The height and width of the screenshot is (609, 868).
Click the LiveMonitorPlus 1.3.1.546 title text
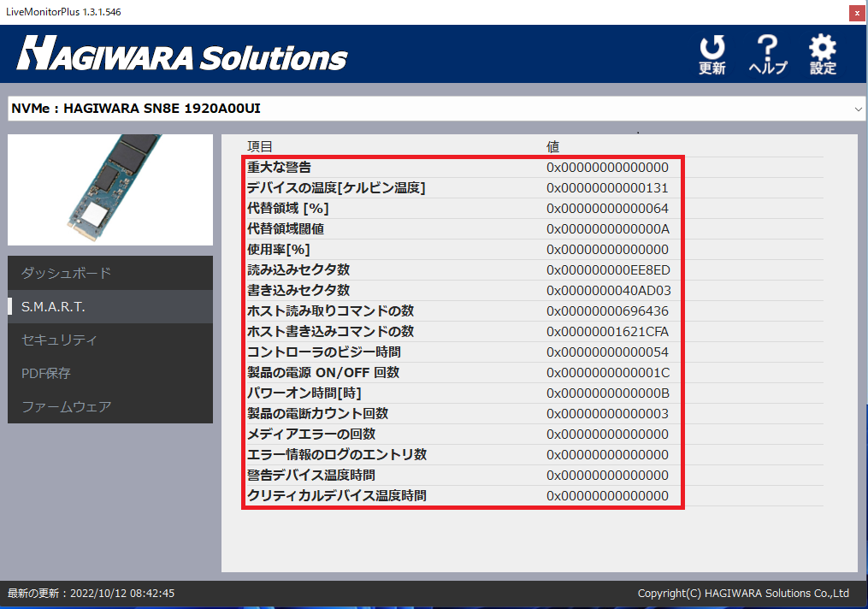pos(63,12)
